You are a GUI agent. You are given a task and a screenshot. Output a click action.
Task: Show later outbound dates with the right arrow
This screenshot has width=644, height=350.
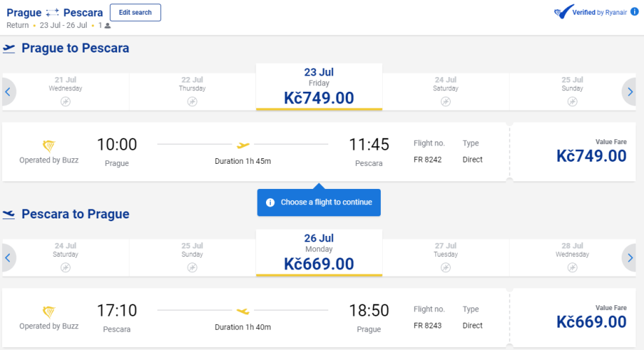(630, 92)
